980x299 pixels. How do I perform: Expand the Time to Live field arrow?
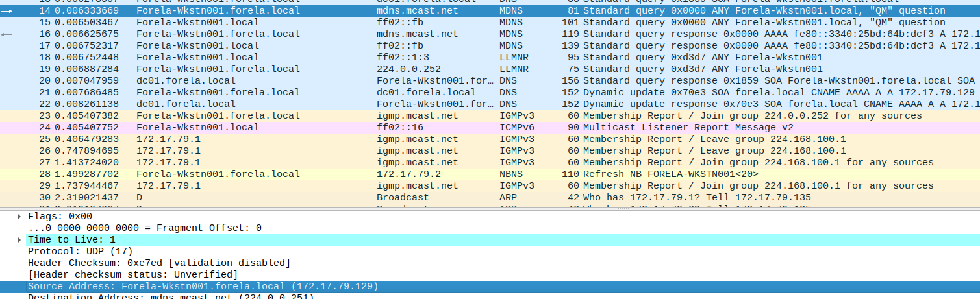(19, 239)
